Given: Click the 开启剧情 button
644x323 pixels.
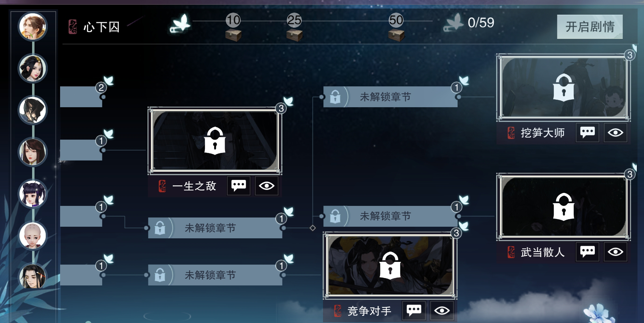Looking at the screenshot, I should [x=590, y=27].
